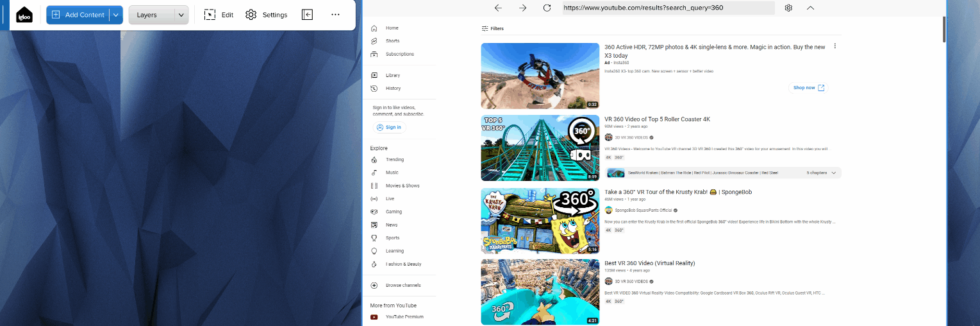Viewport: 980px width, 326px height.
Task: Reload the page with refresh icon
Action: pos(547,8)
